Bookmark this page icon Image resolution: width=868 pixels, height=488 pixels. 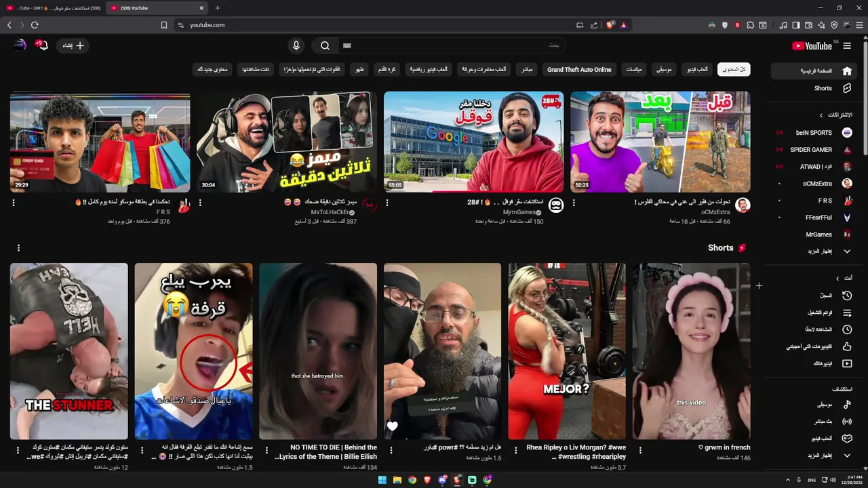click(x=163, y=25)
